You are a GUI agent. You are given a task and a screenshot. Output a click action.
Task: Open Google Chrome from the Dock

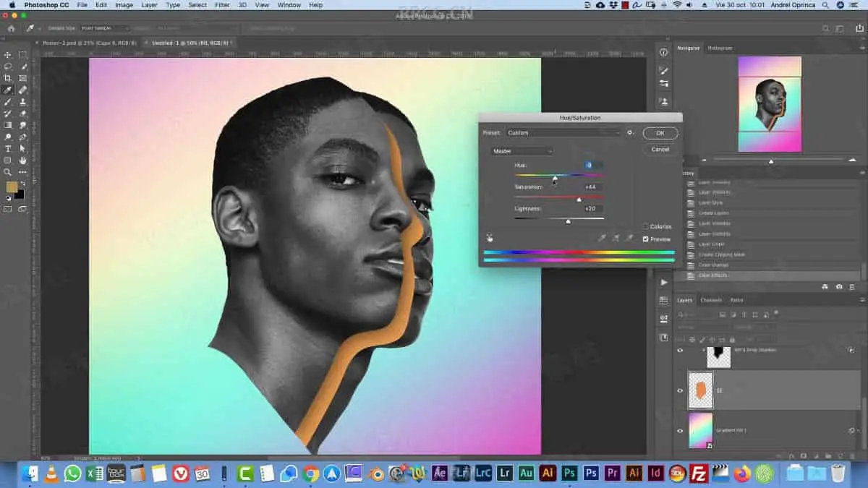pyautogui.click(x=311, y=474)
